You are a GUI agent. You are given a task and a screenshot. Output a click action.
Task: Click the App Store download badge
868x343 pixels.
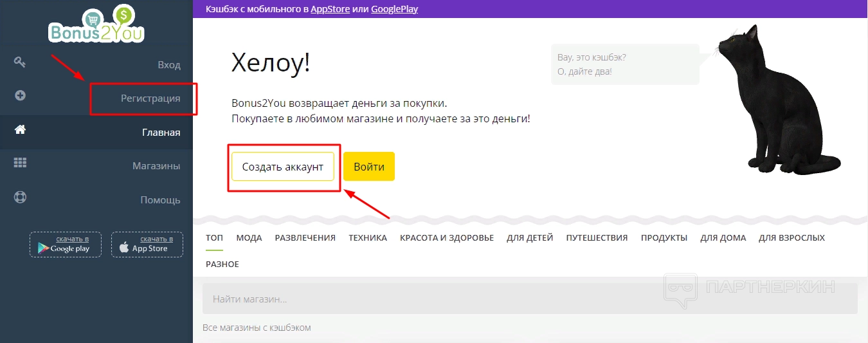pyautogui.click(x=147, y=245)
